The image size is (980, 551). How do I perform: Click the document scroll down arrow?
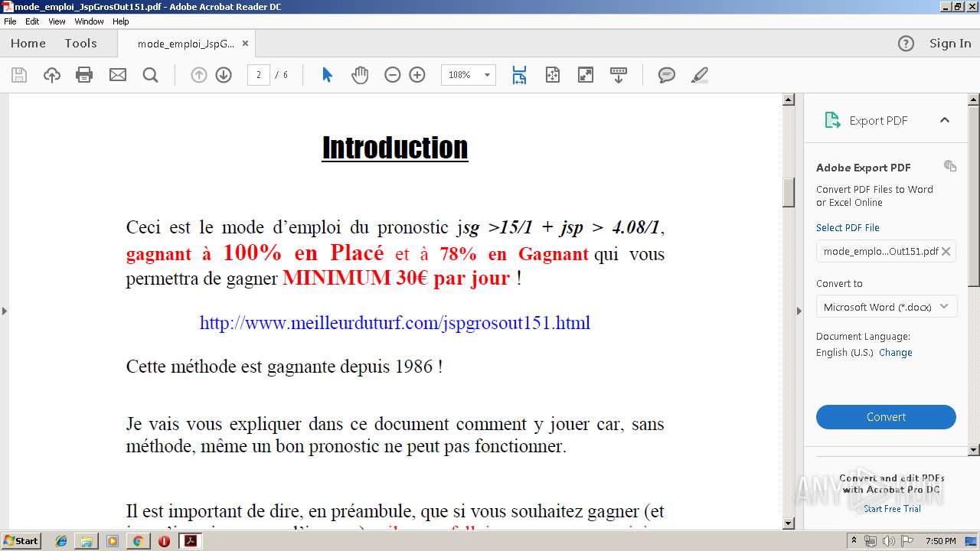coord(789,523)
